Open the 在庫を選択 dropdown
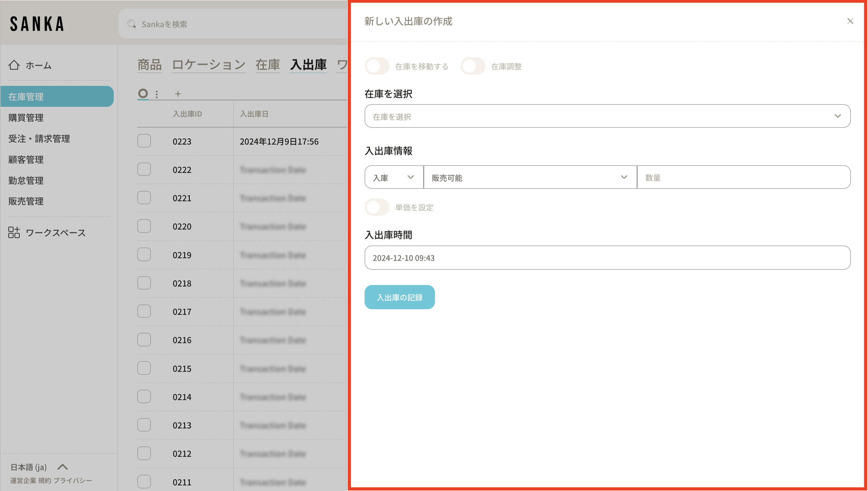 click(607, 116)
